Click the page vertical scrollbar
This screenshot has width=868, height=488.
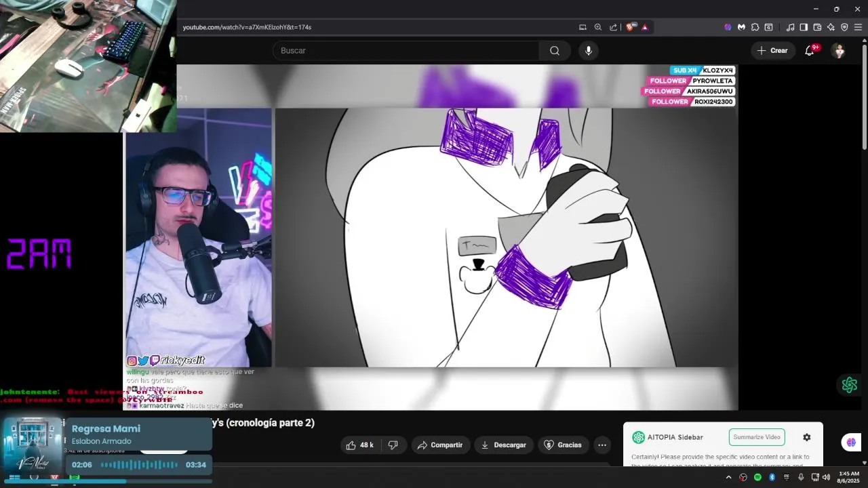click(x=864, y=95)
